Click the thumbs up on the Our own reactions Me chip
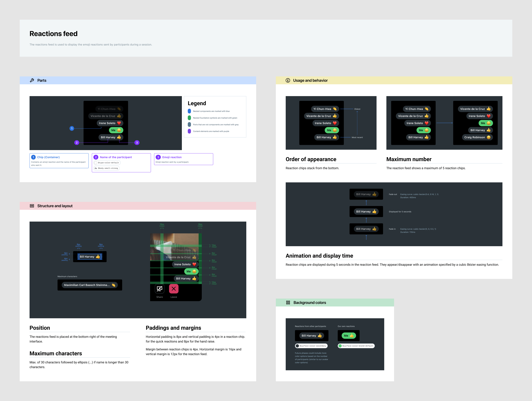 click(x=352, y=336)
